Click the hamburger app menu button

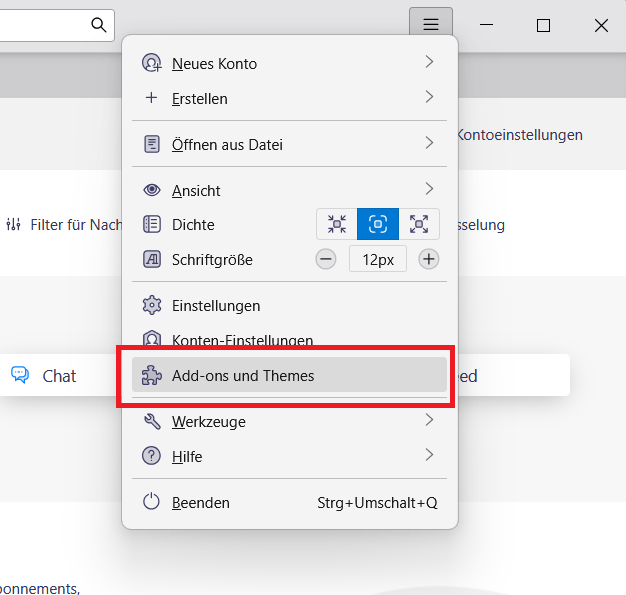430,25
